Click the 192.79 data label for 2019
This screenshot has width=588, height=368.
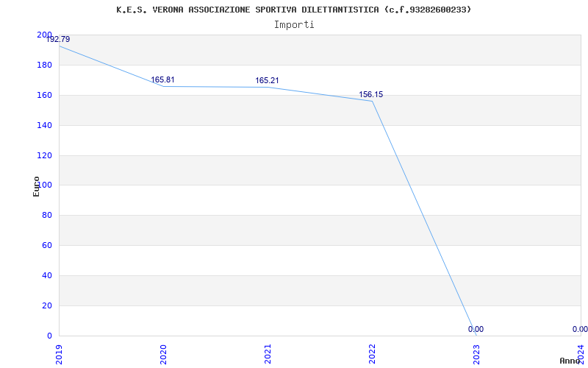(x=58, y=39)
